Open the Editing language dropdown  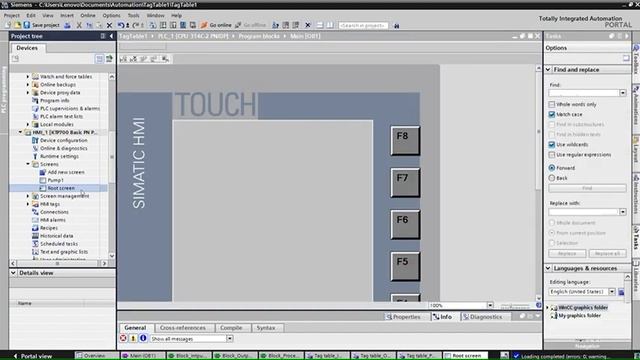click(x=611, y=291)
